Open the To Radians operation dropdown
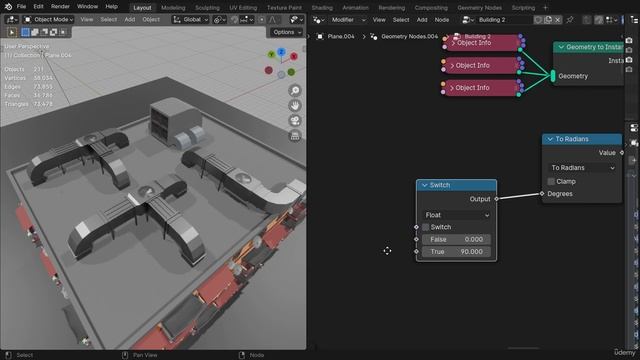640x360 pixels. (x=582, y=168)
